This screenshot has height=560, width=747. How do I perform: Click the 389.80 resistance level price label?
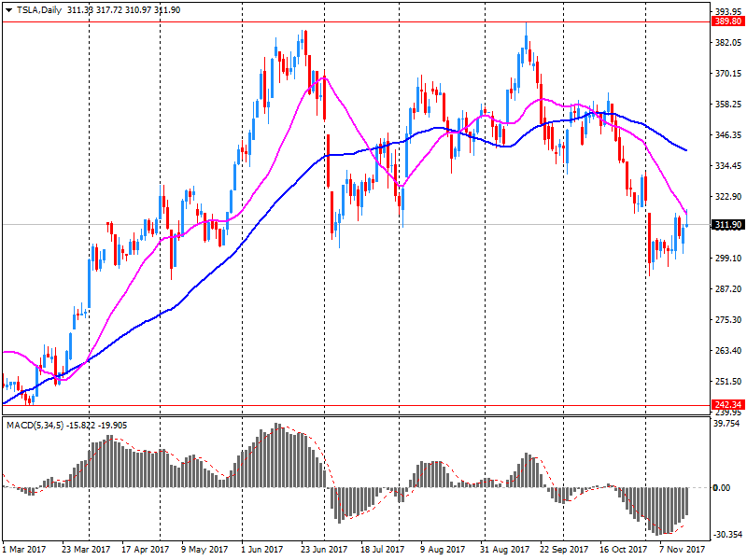pos(728,21)
